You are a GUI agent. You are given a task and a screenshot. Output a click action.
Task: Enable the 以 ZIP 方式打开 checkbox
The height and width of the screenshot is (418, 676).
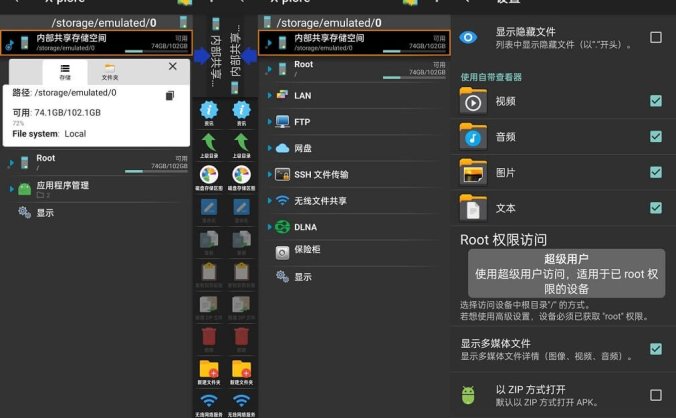[656, 395]
